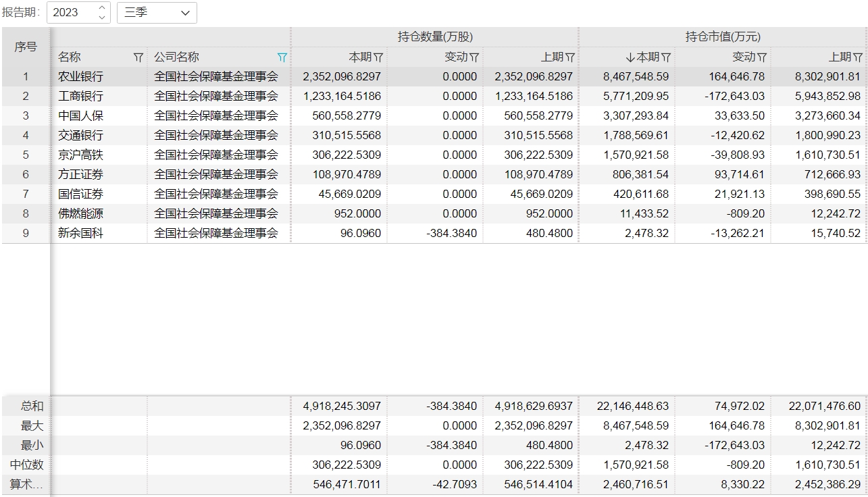Select row number 5

coord(26,155)
